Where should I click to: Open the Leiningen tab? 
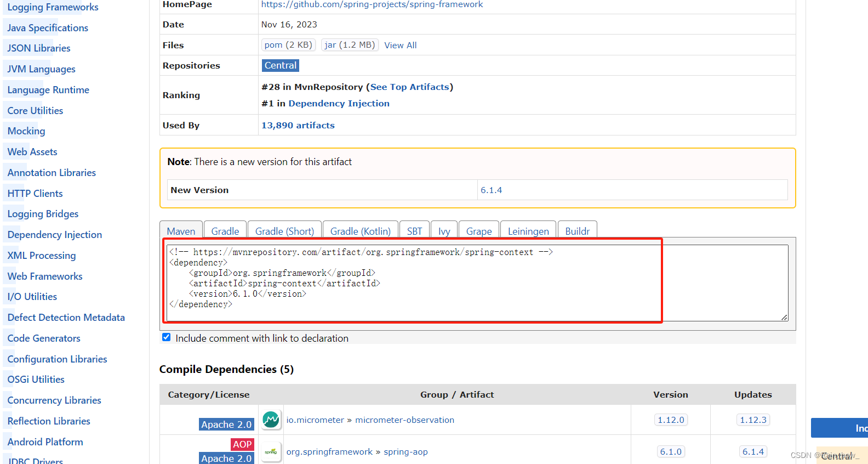point(528,231)
